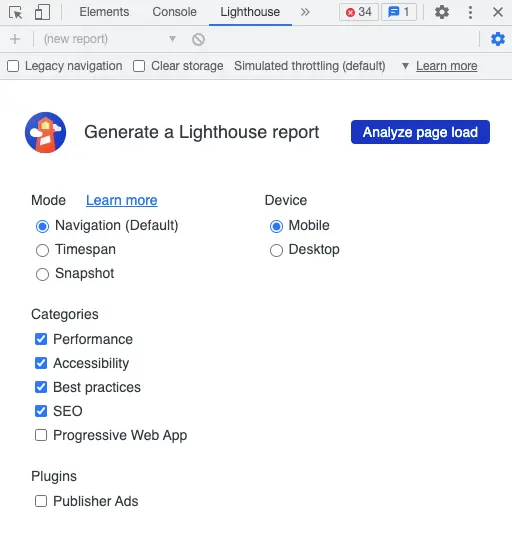Click the clear all reports icon

[198, 39]
